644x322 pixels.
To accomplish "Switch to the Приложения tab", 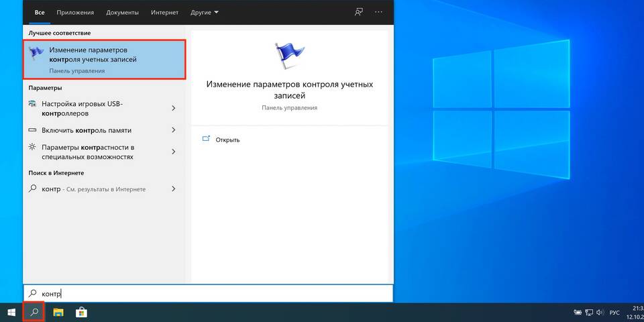I will [x=75, y=12].
